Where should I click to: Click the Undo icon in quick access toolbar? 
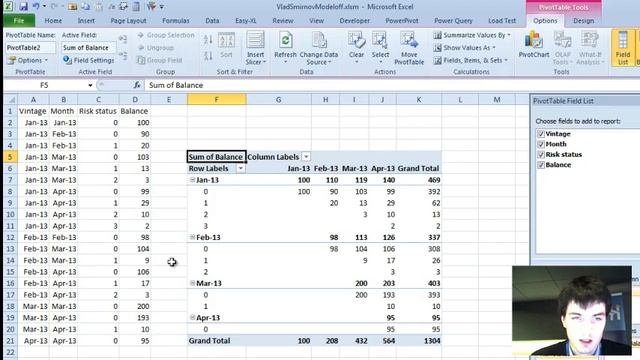tap(36, 7)
